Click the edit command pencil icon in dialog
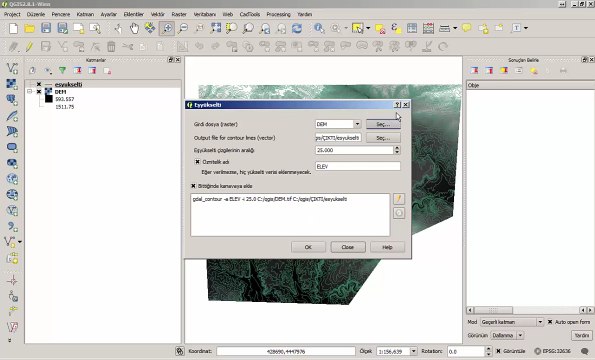The height and width of the screenshot is (360, 595). [399, 199]
